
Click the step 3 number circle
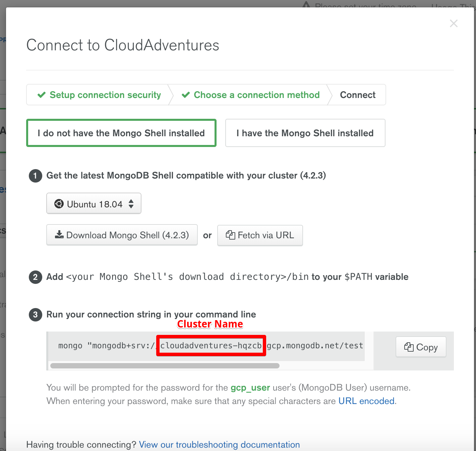pos(36,315)
